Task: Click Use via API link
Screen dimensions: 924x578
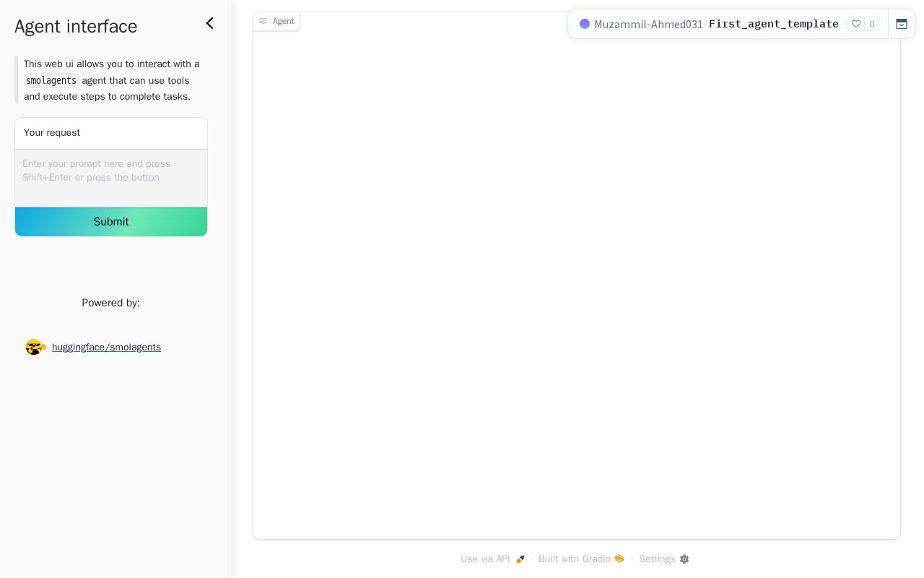Action: (492, 559)
